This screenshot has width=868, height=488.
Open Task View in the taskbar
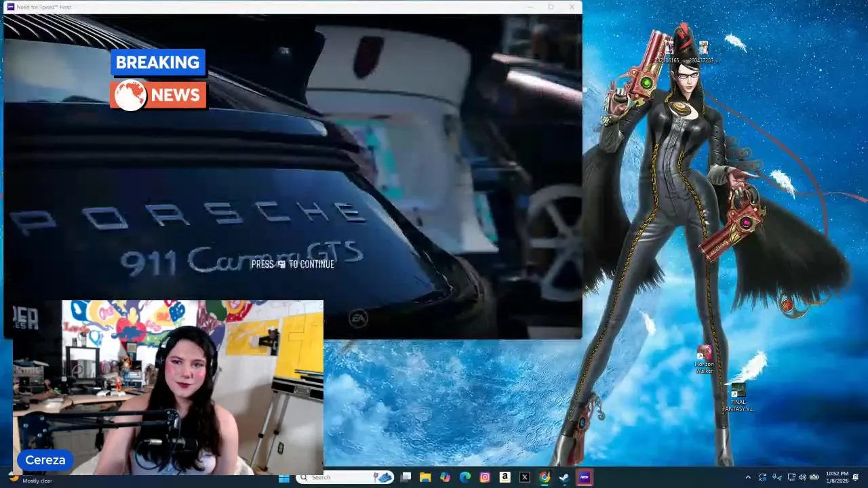pyautogui.click(x=406, y=477)
